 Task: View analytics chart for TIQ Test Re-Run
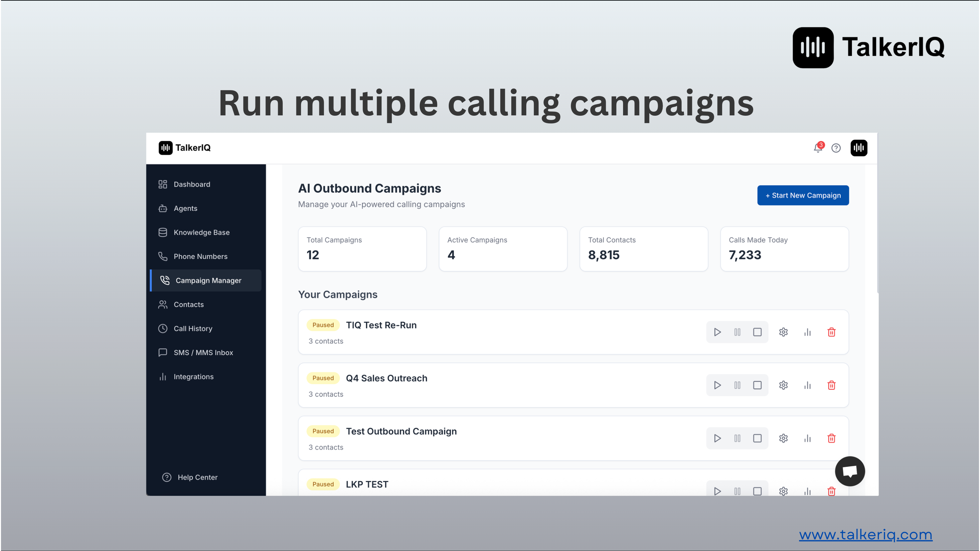pos(808,332)
